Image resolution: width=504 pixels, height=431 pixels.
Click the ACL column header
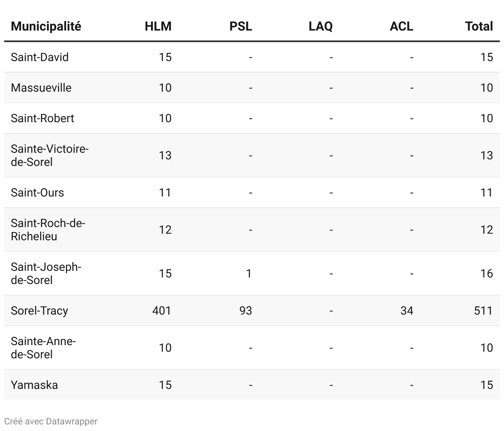click(x=402, y=26)
